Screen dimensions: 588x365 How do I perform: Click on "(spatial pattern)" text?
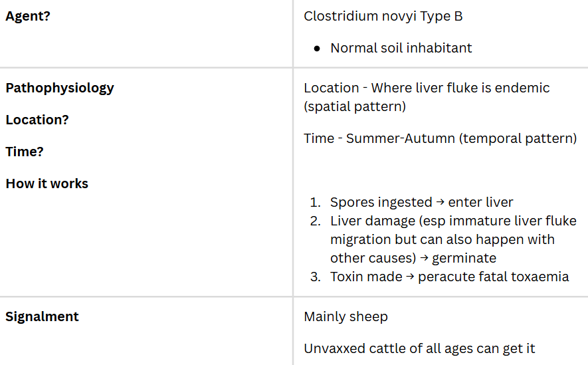point(354,106)
